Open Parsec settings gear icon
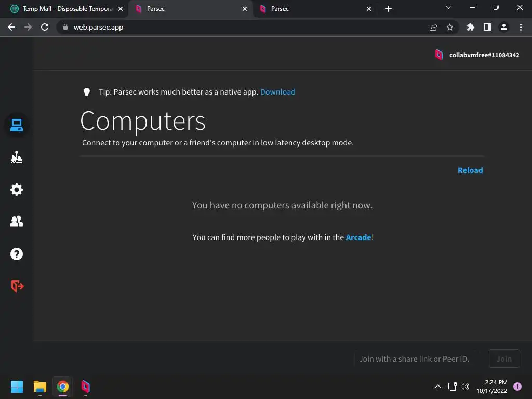The image size is (532, 399). click(x=16, y=189)
